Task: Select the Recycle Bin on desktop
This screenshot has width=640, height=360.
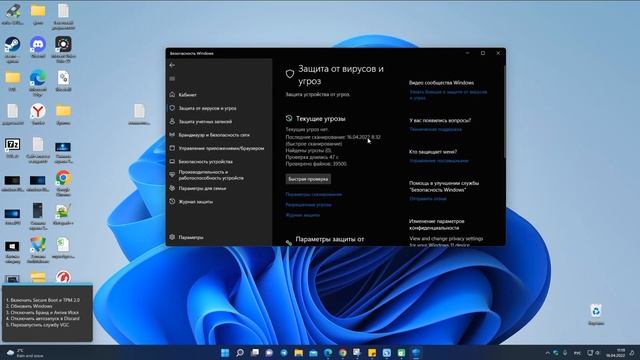Action: (x=596, y=314)
